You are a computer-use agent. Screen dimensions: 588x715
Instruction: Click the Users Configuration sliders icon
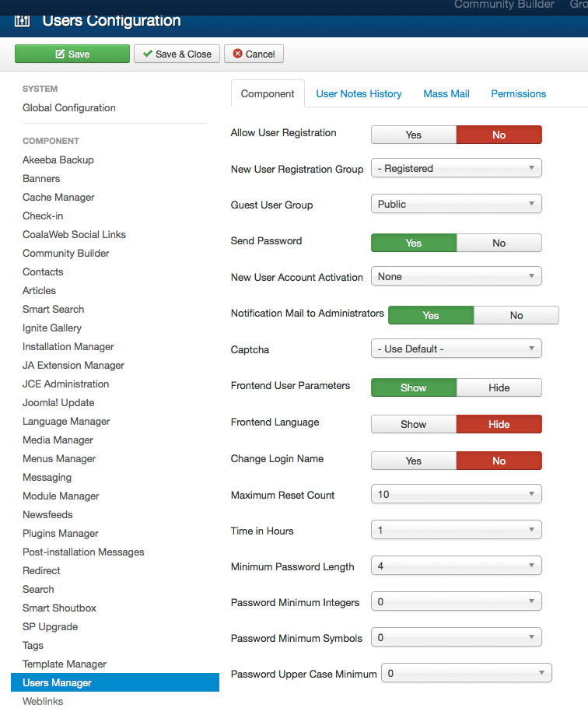pos(22,21)
